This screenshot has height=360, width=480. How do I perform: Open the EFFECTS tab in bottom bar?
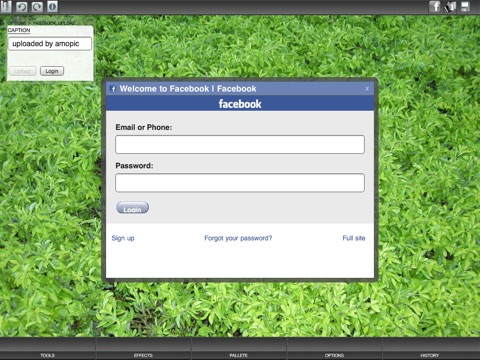[x=143, y=355]
